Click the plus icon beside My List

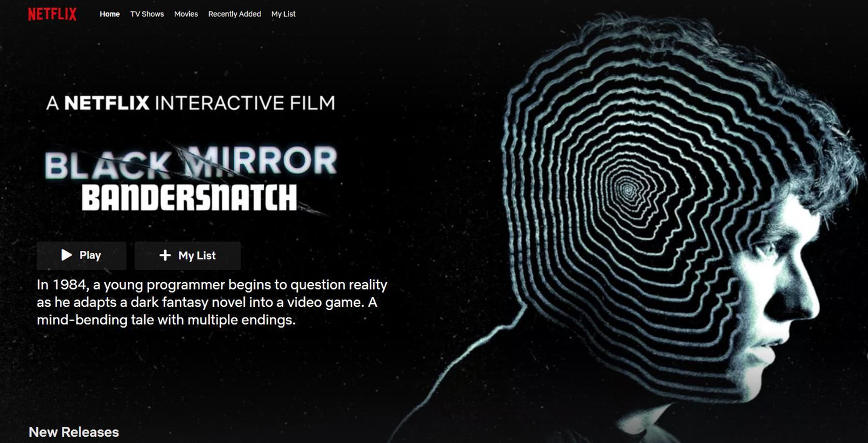point(165,255)
